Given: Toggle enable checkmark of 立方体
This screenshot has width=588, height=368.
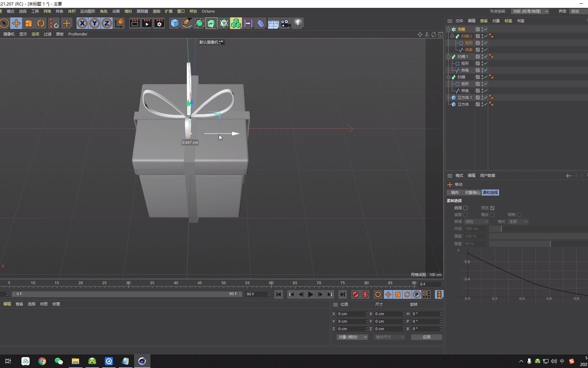Looking at the screenshot, I should pos(486,104).
